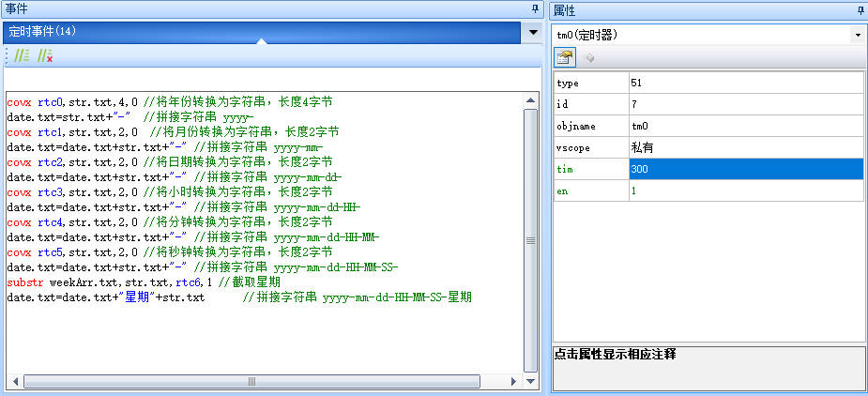
Task: Click the grayed diamond icon in properties toolbar
Action: coord(589,57)
